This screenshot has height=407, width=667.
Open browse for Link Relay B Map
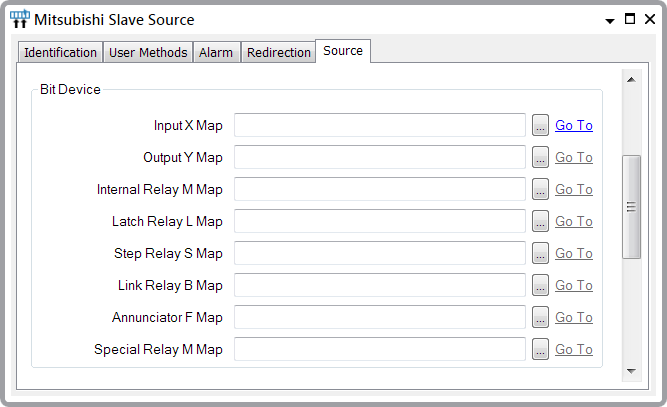540,285
